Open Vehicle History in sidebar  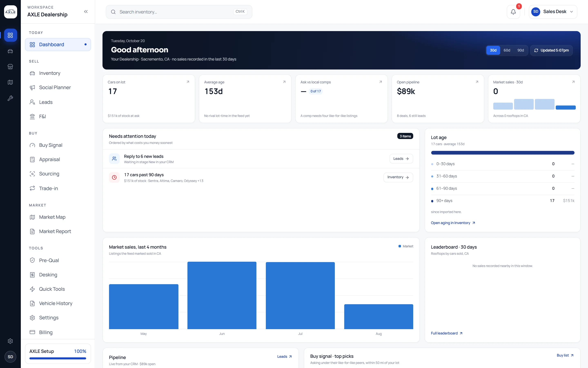(58, 304)
